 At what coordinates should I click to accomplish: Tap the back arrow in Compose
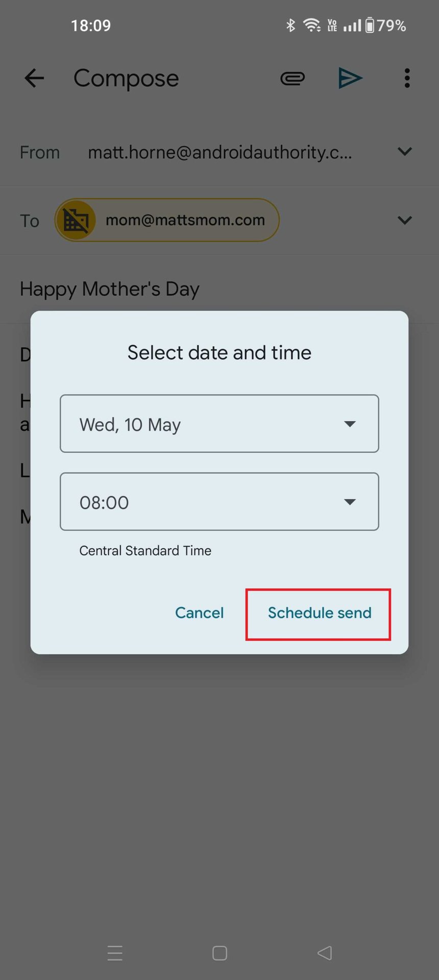pyautogui.click(x=34, y=78)
